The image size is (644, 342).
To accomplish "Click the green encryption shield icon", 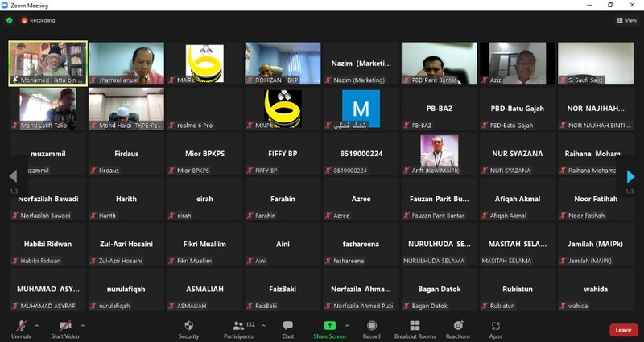I will coord(10,20).
